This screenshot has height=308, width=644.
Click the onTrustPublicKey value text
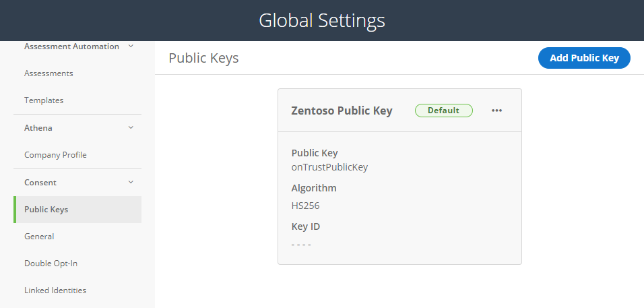[x=329, y=167]
